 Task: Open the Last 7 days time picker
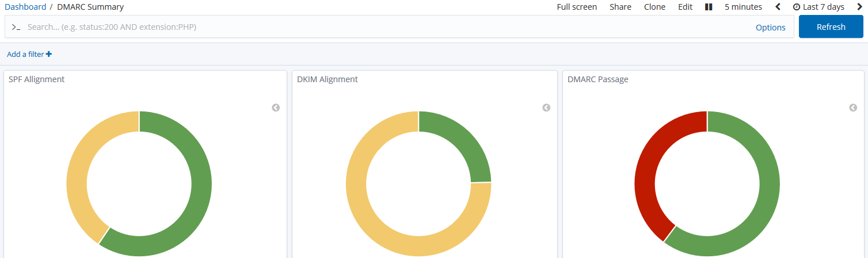[818, 7]
